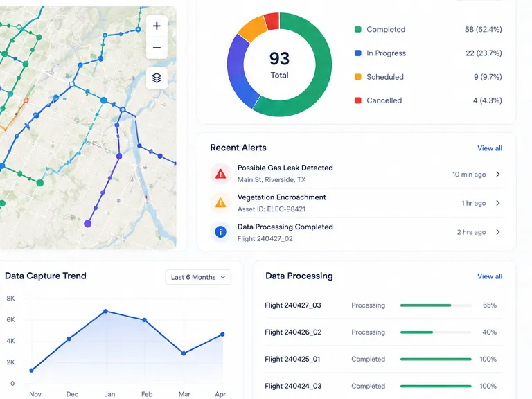Viewport: 532px width, 399px height.
Task: Select the Scheduled legend swatch
Action: (357, 77)
